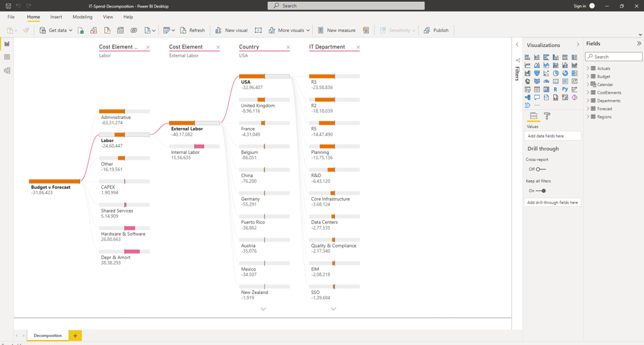Open the Format paint roller tab
Image resolution: width=644 pixels, height=345 pixels.
(547, 116)
